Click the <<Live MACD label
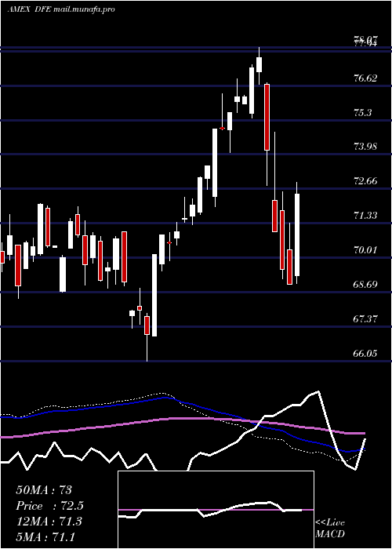Screen dimensions: 392x549 tap(330, 528)
